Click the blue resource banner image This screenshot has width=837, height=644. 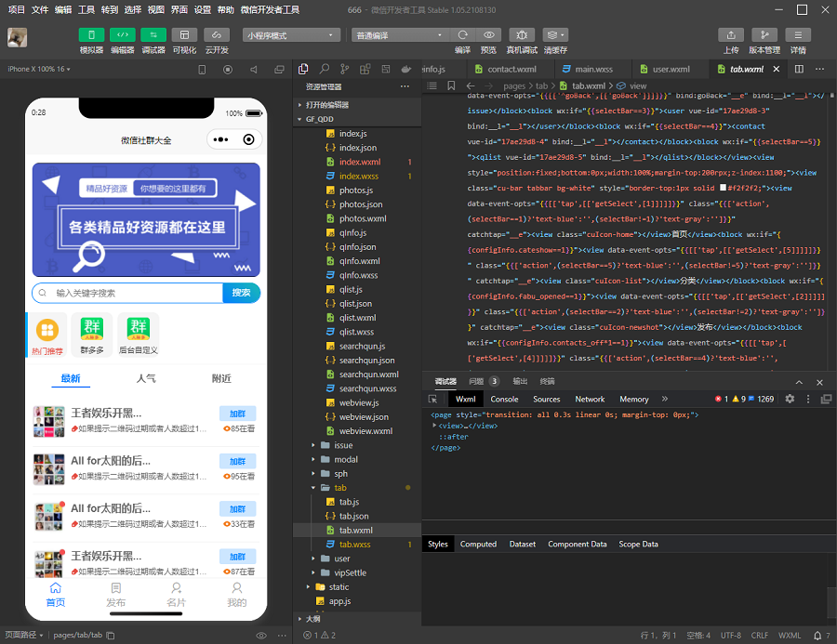tap(146, 220)
